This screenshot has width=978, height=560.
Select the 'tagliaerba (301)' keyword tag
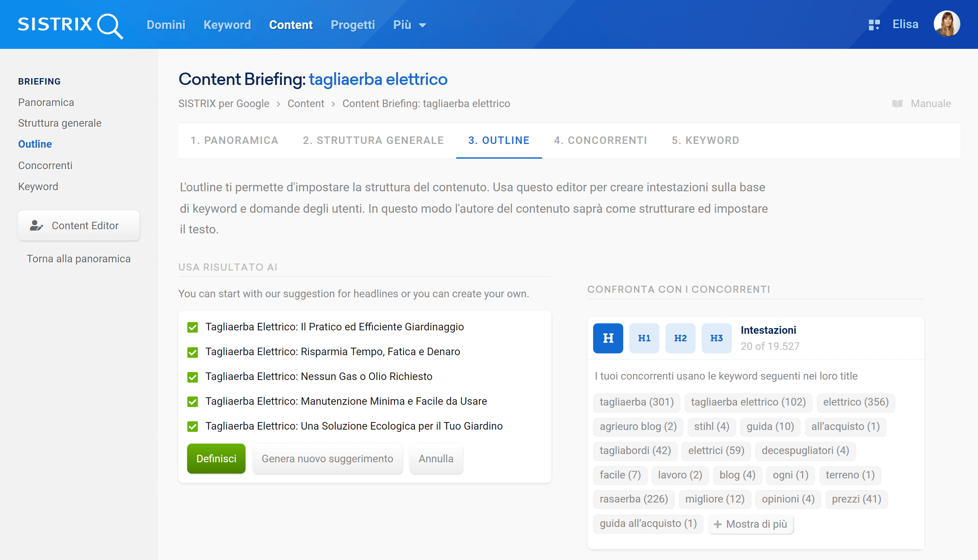(x=636, y=402)
